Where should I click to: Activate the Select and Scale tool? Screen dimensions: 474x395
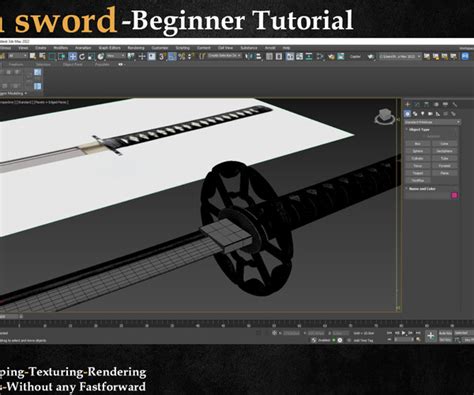click(x=91, y=56)
